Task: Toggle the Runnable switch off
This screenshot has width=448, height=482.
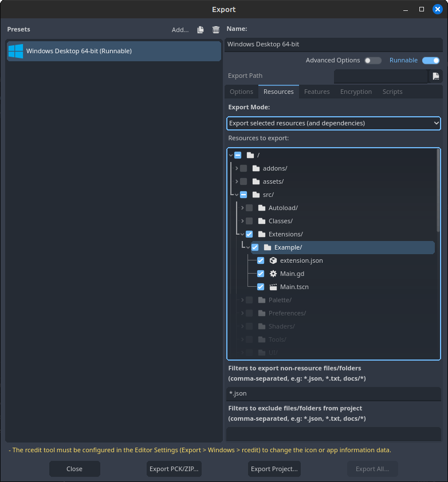Action: [431, 61]
